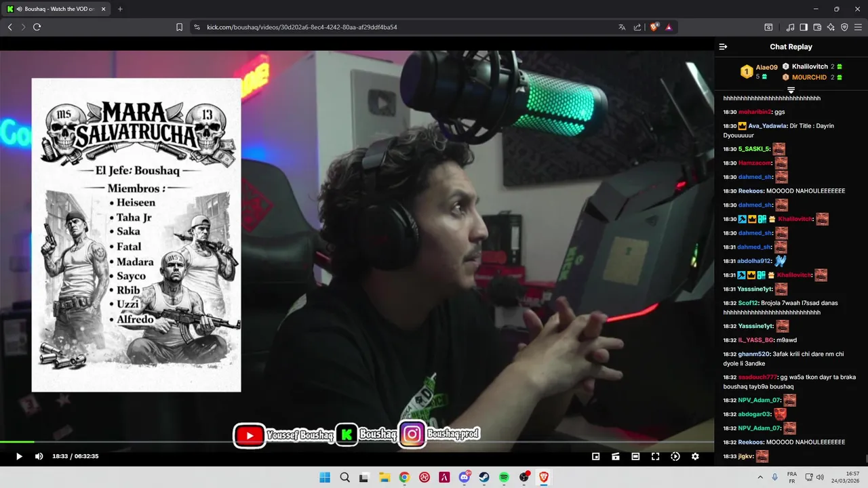
Task: Open the media control music note
Action: click(790, 27)
